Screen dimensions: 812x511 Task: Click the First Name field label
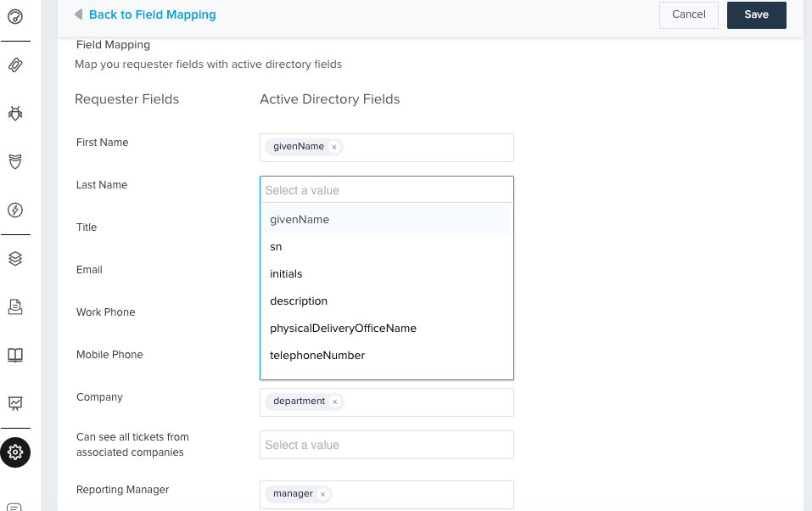(x=102, y=143)
